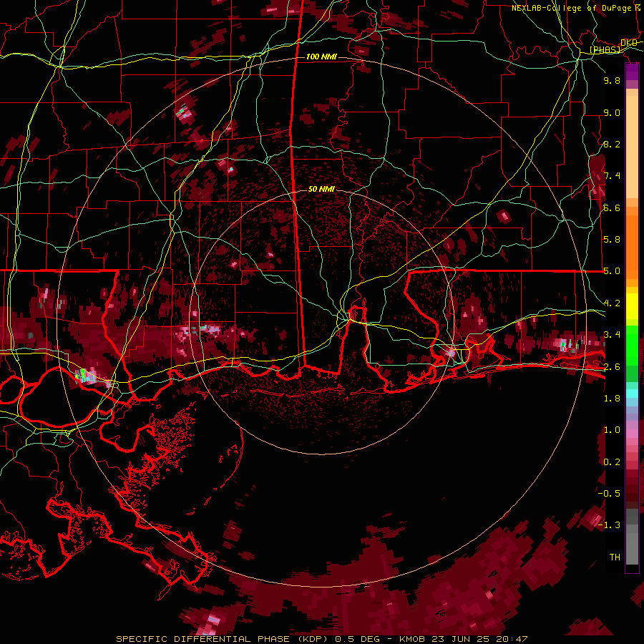This screenshot has width=644, height=644.
Task: Click the DKB label above the color scale
Action: click(x=629, y=42)
